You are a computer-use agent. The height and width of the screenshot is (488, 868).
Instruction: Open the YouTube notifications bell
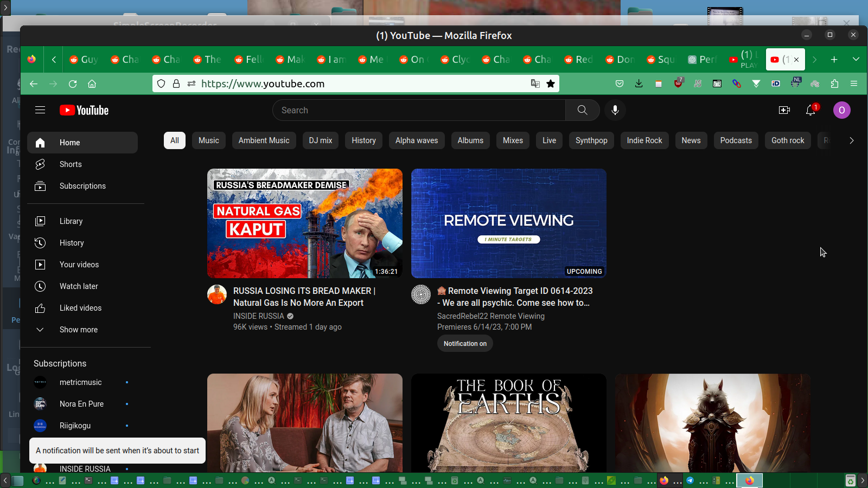point(810,110)
